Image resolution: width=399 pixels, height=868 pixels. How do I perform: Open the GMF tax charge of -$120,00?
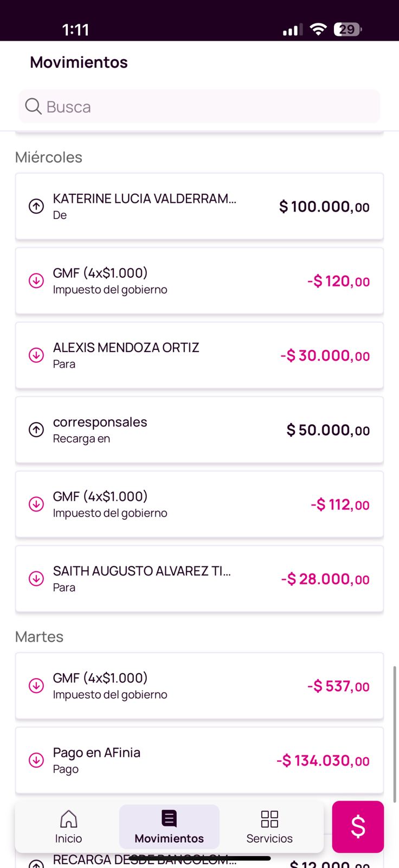pos(200,281)
